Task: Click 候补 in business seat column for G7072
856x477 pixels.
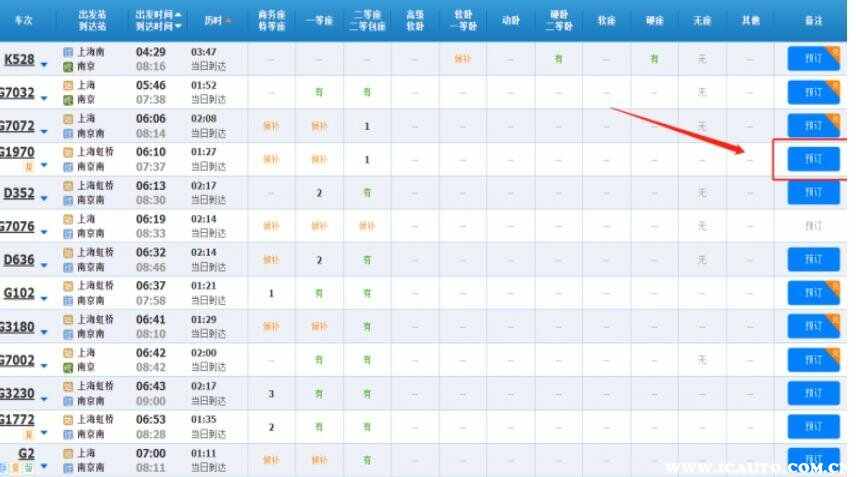Action: [271, 126]
